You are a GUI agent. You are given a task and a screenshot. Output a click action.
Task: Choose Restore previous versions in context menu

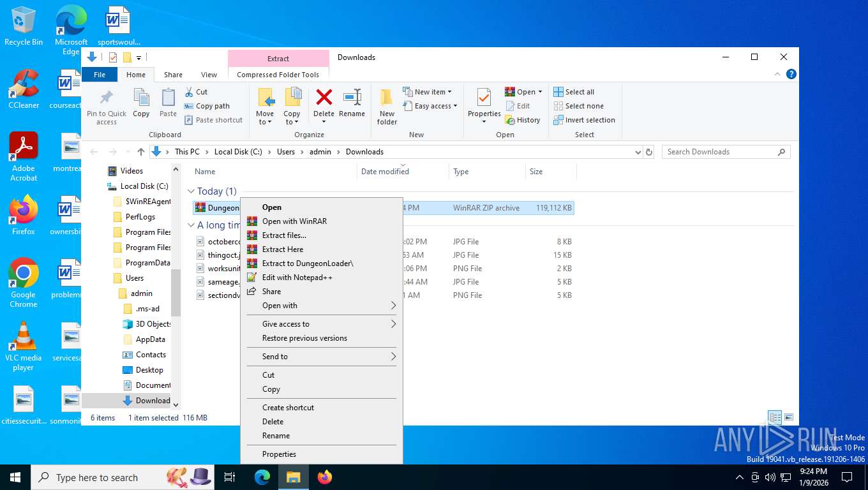point(322,338)
